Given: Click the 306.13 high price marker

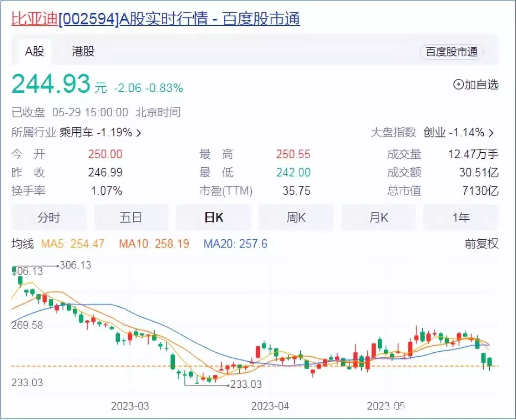Looking at the screenshot, I should coord(75,265).
